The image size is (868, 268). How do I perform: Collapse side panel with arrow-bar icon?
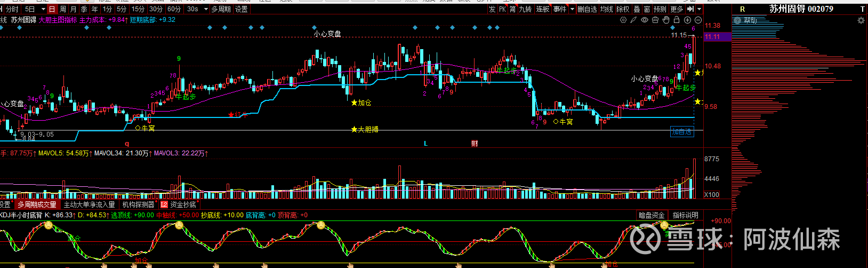[690, 9]
